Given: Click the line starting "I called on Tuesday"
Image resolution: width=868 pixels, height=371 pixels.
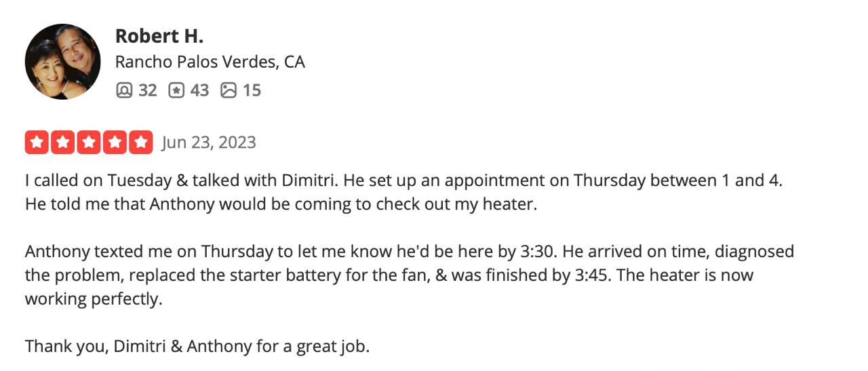Looking at the screenshot, I should [x=403, y=180].
